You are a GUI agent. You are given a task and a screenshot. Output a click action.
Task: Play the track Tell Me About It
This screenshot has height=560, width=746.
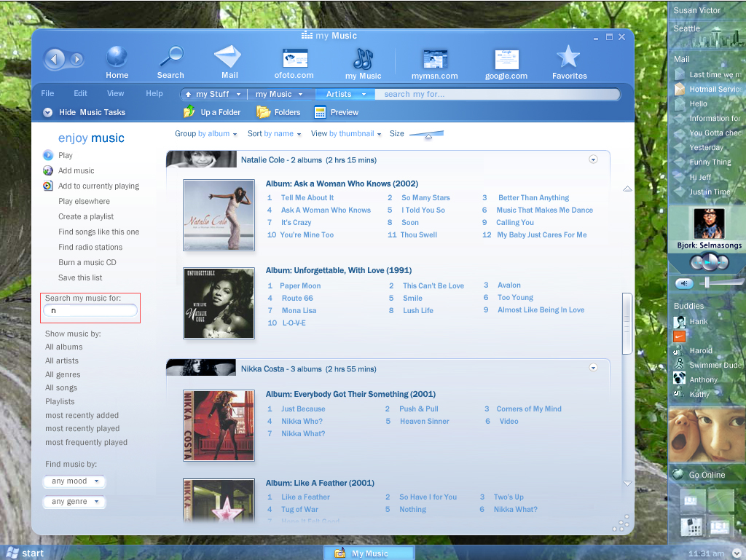coord(307,198)
